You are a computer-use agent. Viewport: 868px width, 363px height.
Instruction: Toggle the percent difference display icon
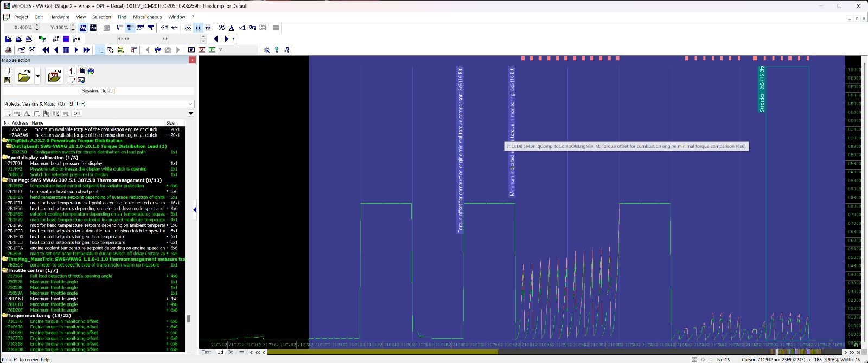(221, 28)
